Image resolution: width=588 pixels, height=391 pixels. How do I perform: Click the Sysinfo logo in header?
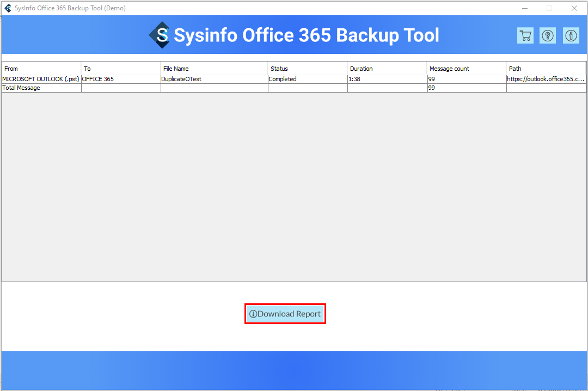(x=160, y=35)
